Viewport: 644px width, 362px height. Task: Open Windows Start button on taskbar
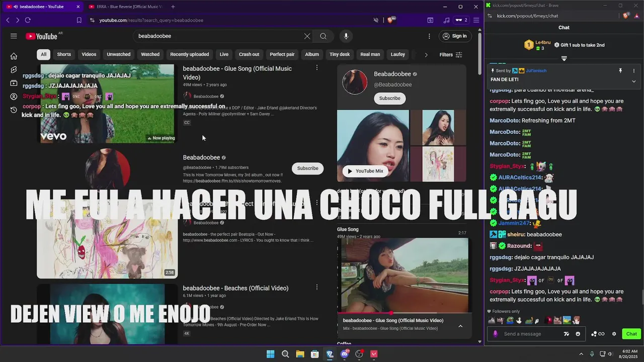[270, 354]
